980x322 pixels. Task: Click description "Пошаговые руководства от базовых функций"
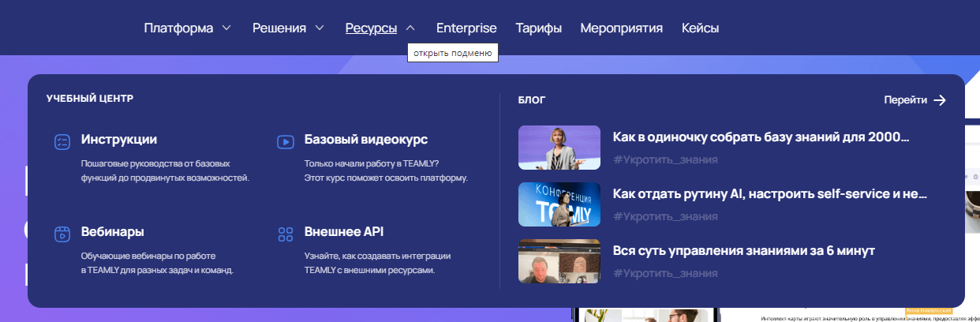tap(165, 170)
